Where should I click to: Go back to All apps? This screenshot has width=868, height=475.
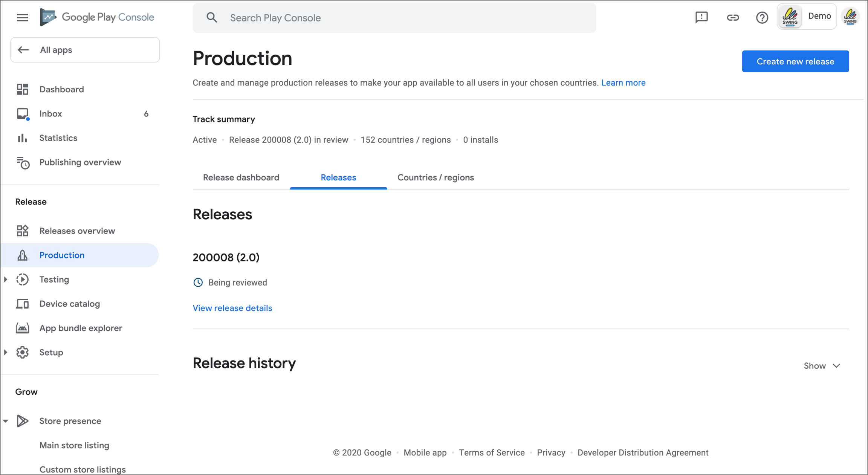[85, 50]
